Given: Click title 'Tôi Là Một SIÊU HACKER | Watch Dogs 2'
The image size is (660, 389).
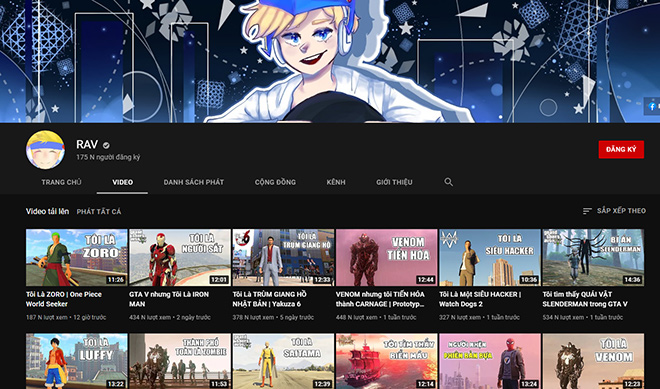Looking at the screenshot, I should click(x=480, y=299).
